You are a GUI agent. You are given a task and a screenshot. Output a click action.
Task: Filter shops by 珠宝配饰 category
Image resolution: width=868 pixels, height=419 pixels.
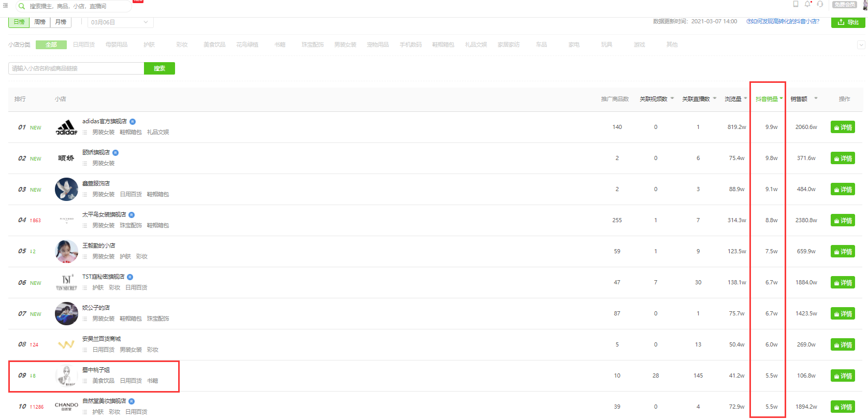click(x=313, y=45)
